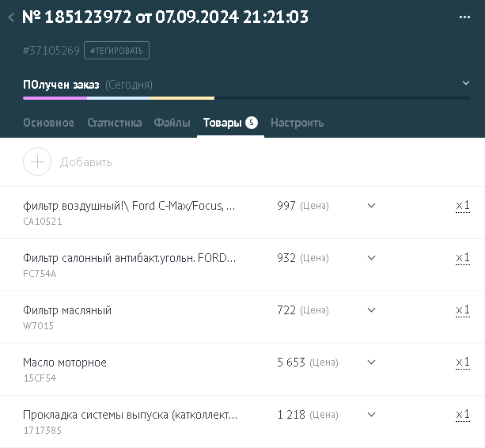Switch to the Основное tab
Viewport: 485px width, 448px height.
pyautogui.click(x=48, y=123)
